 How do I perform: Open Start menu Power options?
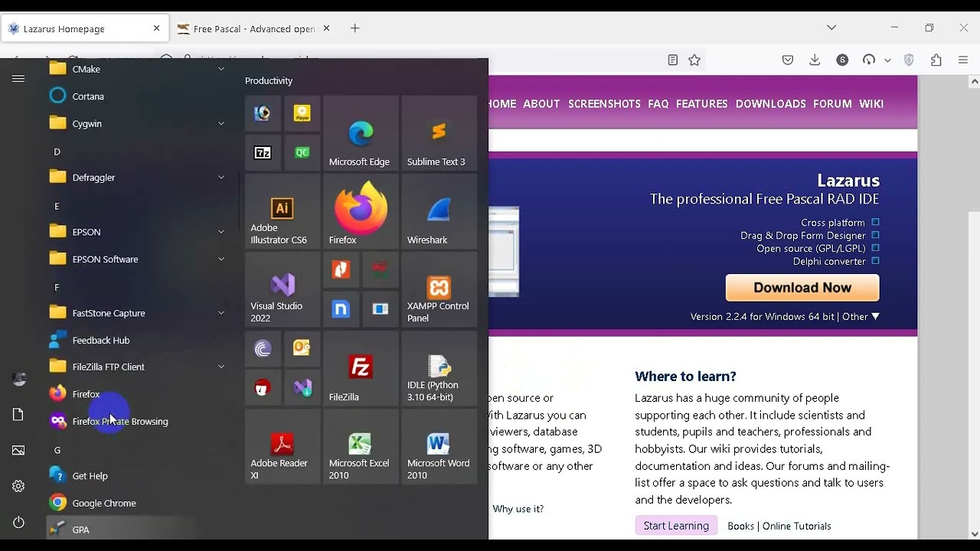coord(18,522)
